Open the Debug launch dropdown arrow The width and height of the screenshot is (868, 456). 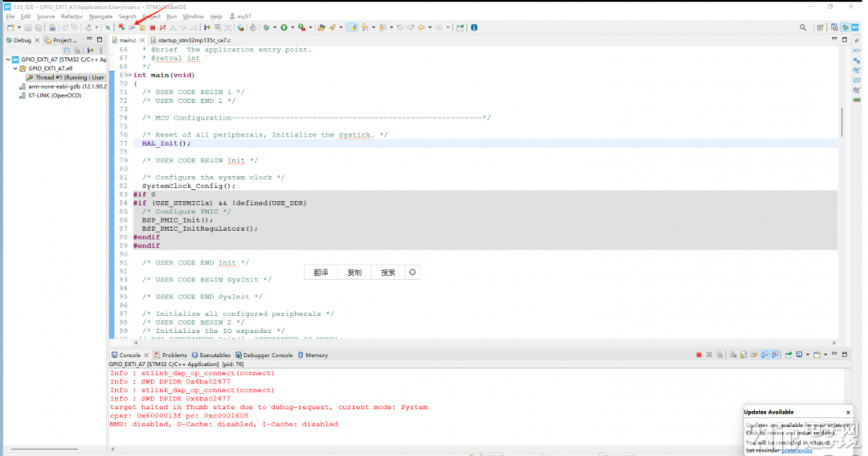275,27
